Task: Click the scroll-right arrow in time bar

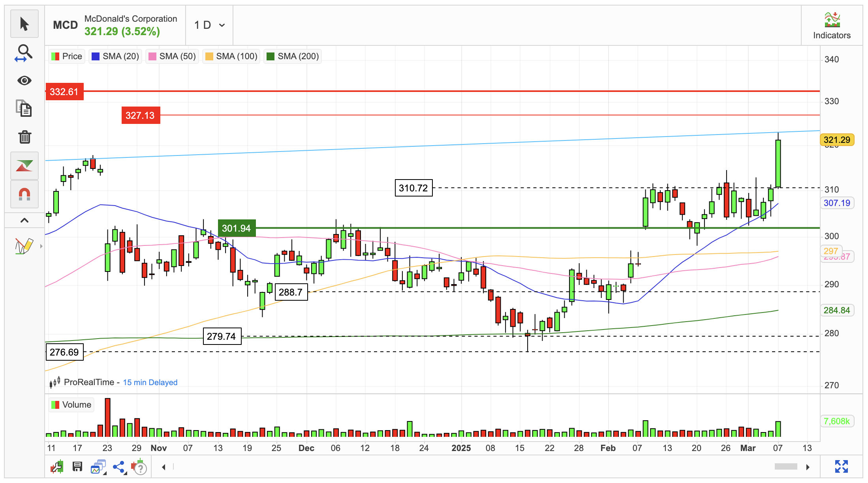Action: coord(808,467)
